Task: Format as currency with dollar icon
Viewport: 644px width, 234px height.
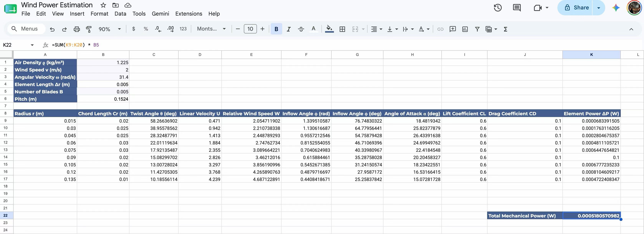Action: point(133,29)
